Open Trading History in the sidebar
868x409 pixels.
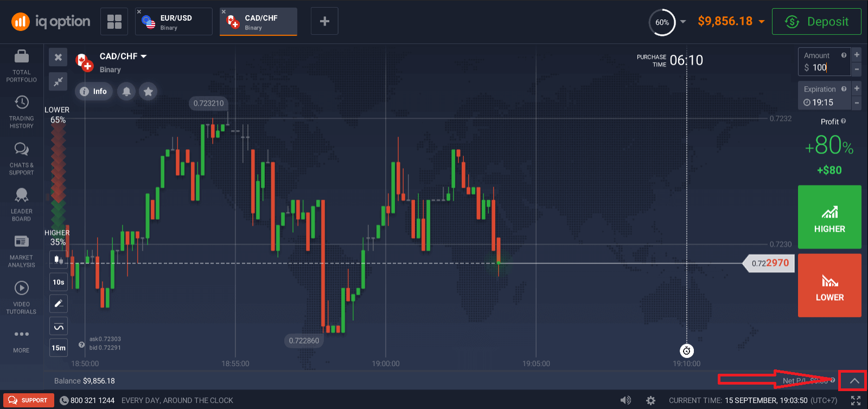click(22, 103)
